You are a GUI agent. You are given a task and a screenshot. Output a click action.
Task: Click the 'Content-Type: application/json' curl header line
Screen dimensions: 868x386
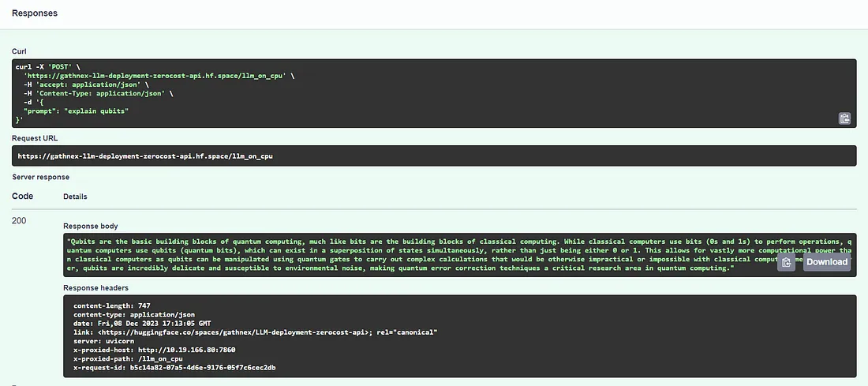[99, 94]
